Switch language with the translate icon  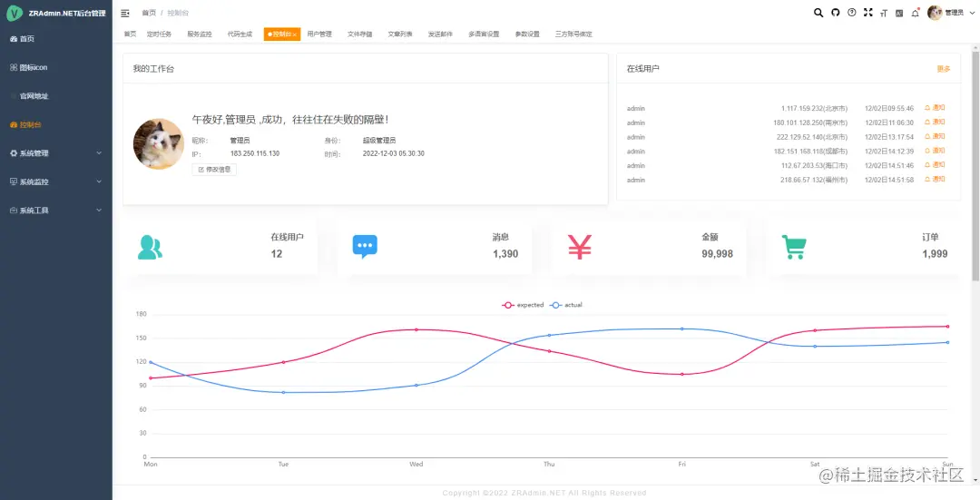click(898, 13)
